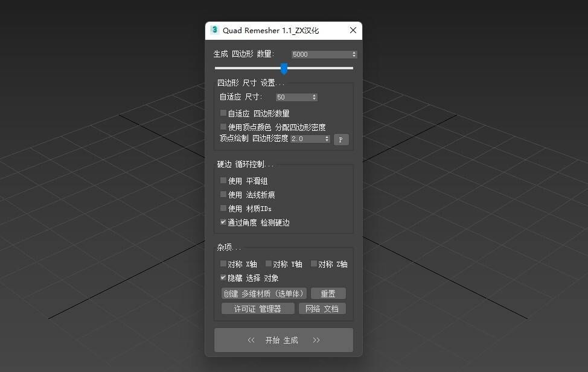Enable 对称 X轴 symmetry
588x372 pixels.
(223, 263)
